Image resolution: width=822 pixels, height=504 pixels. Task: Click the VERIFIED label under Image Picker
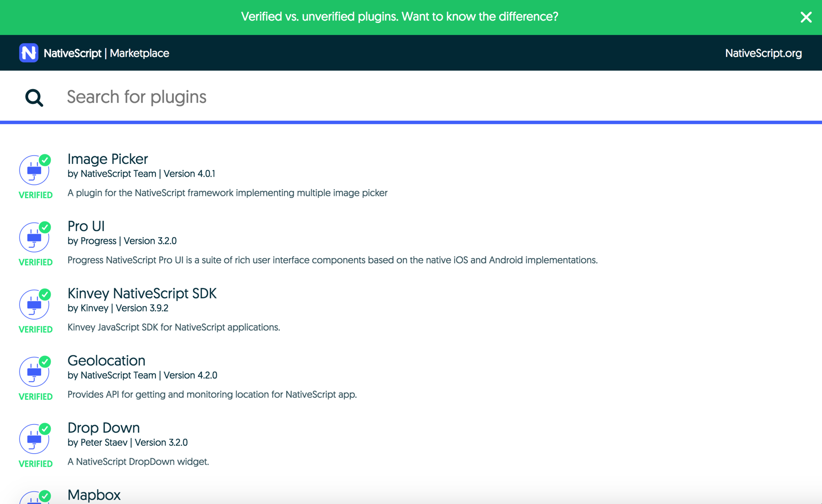[35, 195]
